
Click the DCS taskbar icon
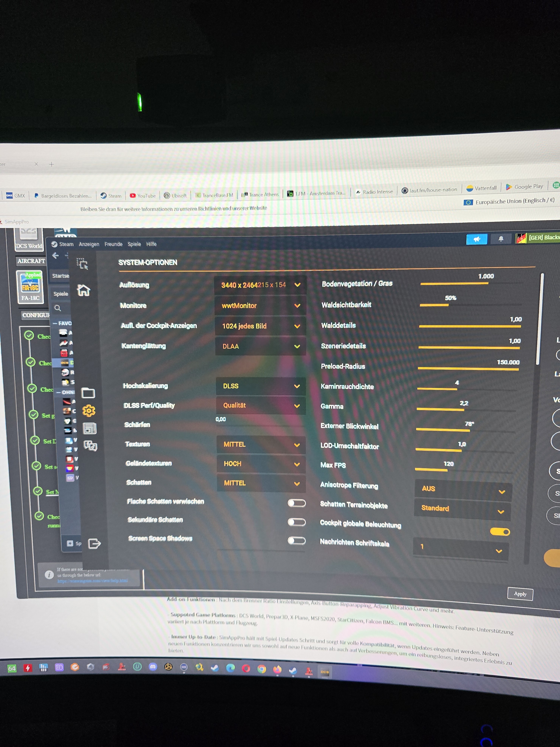[x=325, y=672]
